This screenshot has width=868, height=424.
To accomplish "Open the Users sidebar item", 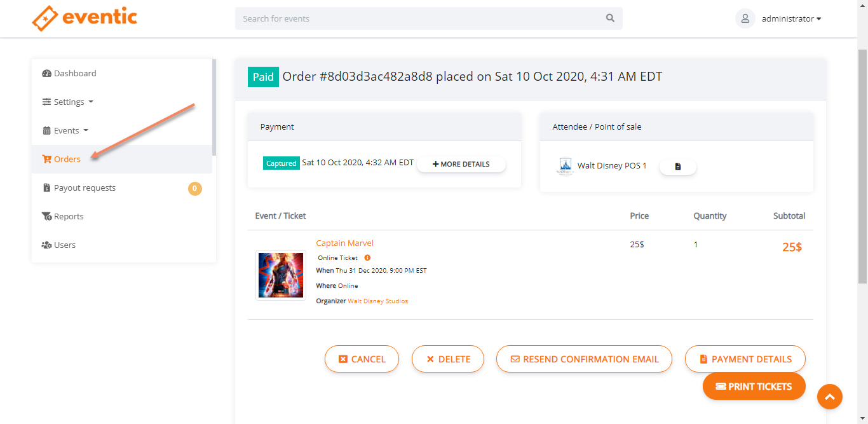I will pyautogui.click(x=65, y=245).
